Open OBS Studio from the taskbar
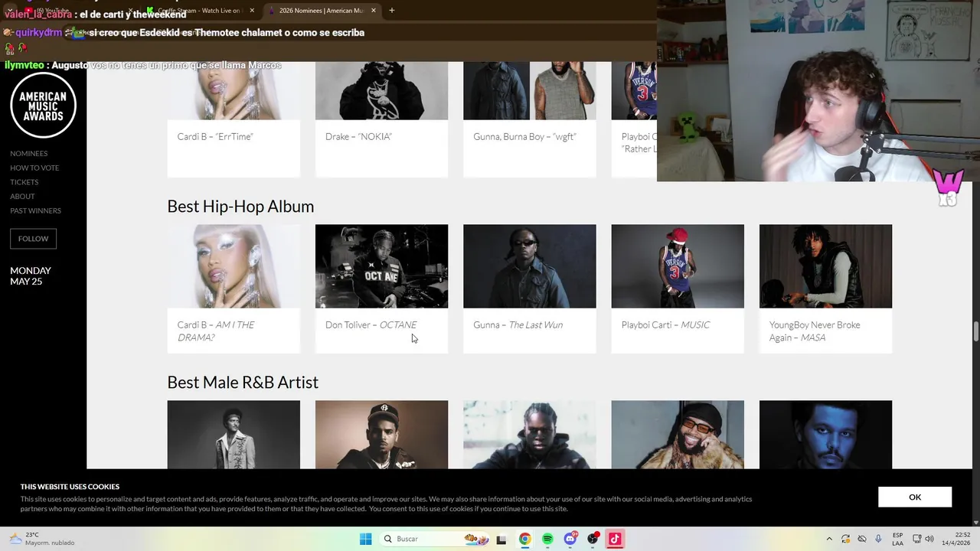980x551 pixels. point(593,539)
